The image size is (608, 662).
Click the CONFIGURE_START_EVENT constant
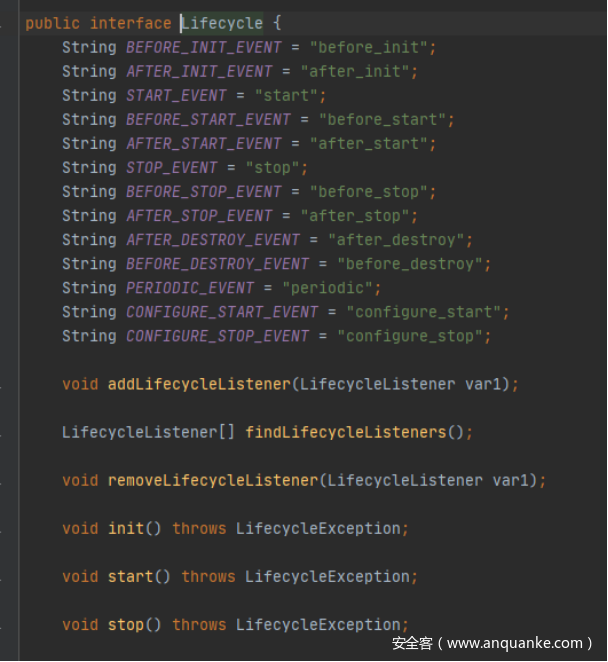[x=222, y=312]
